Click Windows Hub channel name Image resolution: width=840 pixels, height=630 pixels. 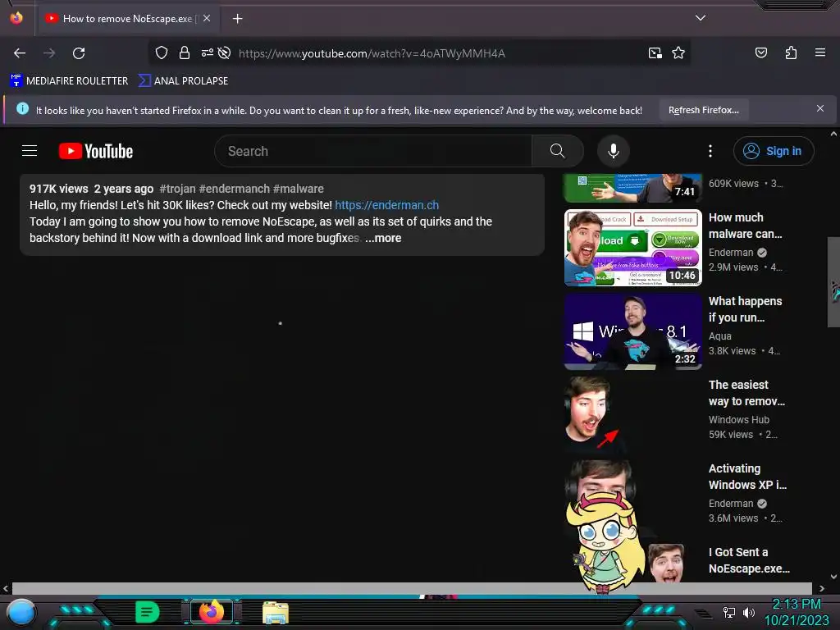pos(739,419)
